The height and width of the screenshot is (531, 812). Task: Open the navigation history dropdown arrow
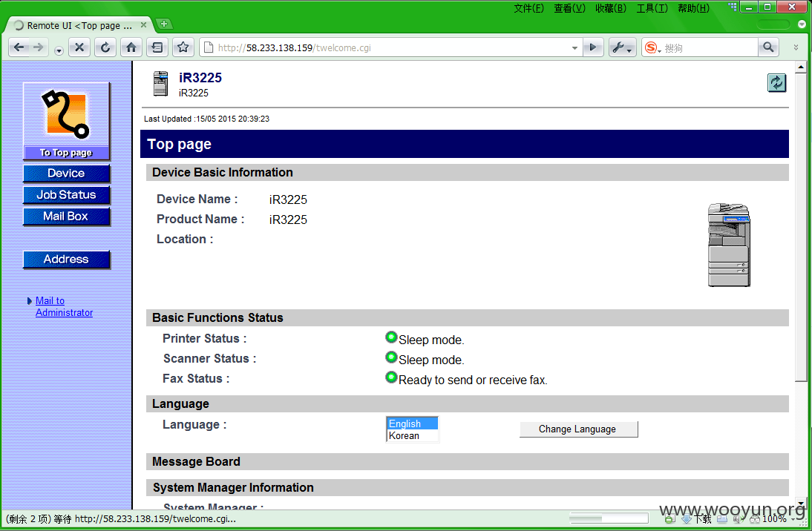[x=59, y=50]
